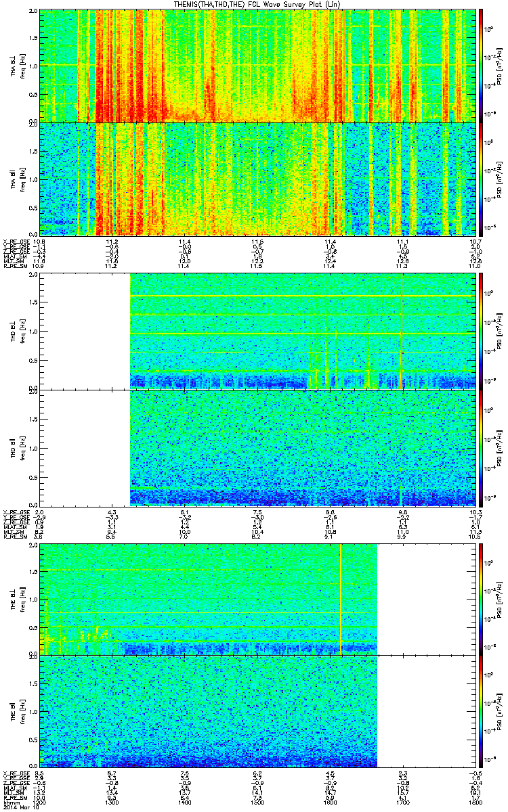This screenshot has width=508, height=812.
Task: Click 'R_RE_SM' label below the THD panels
Action: (x=15, y=536)
